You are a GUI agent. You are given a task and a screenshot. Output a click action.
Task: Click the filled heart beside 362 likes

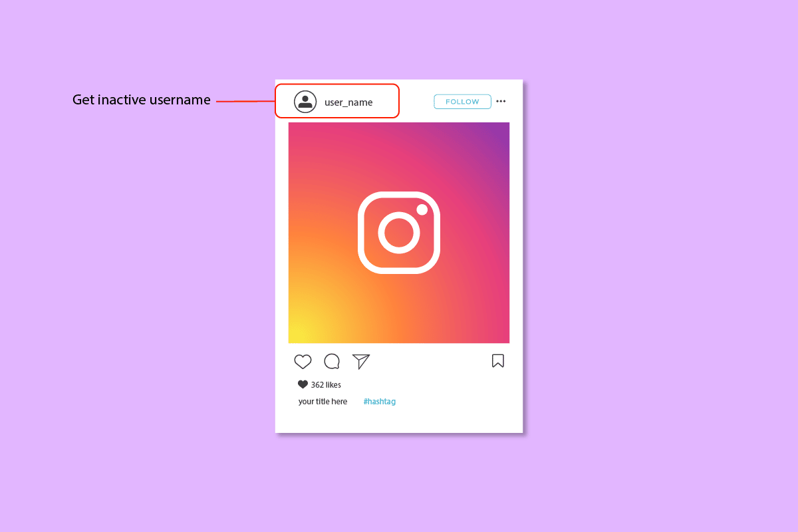(303, 384)
